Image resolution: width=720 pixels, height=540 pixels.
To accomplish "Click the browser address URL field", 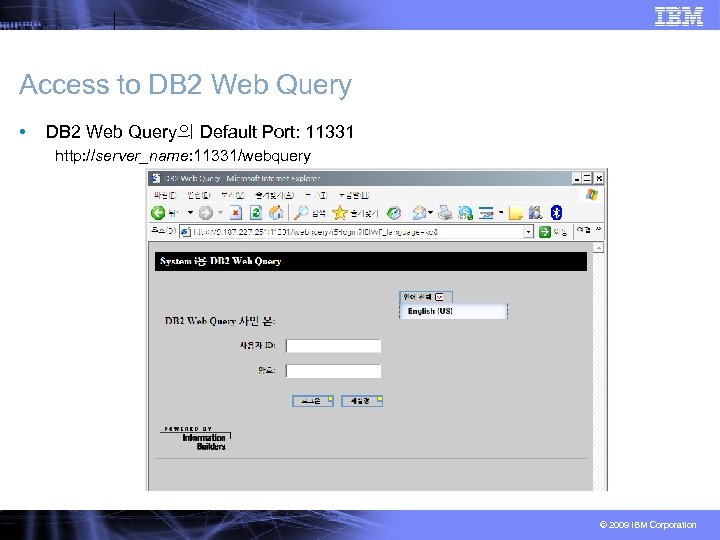I will pos(356,232).
